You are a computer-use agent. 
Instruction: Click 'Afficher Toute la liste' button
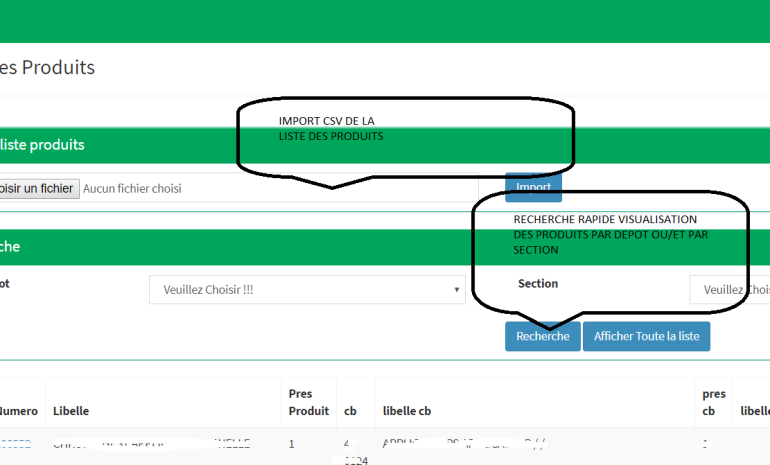[646, 337]
